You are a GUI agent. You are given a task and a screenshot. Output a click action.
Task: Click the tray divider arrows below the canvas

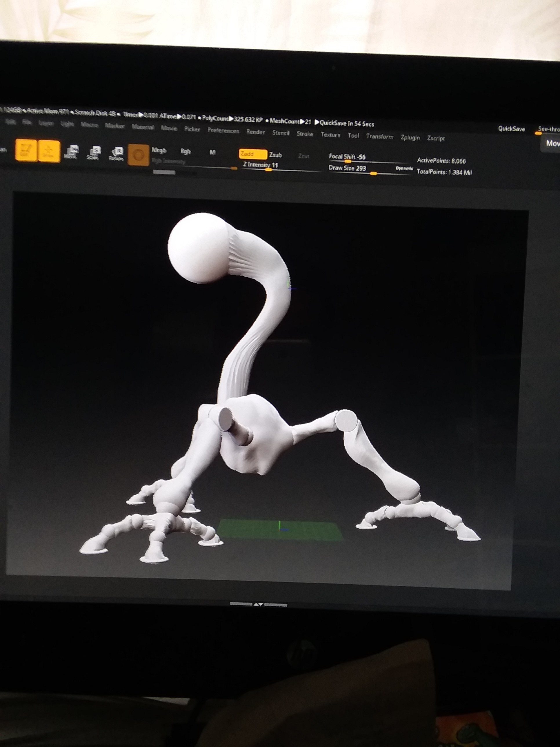point(258,605)
